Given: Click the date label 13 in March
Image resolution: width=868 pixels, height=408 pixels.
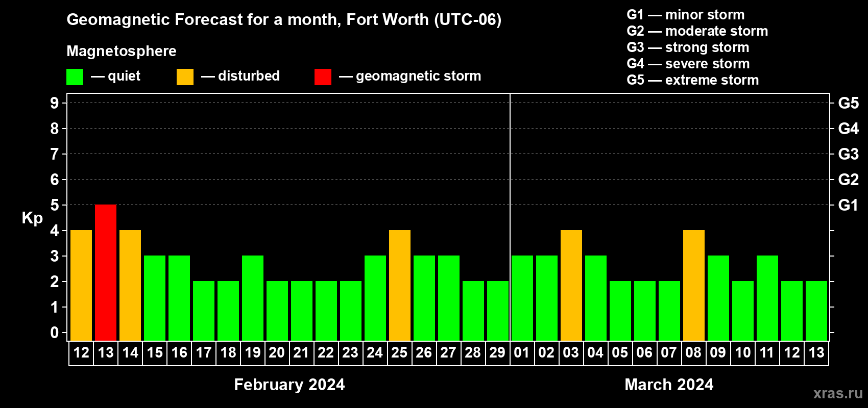Looking at the screenshot, I should [816, 352].
